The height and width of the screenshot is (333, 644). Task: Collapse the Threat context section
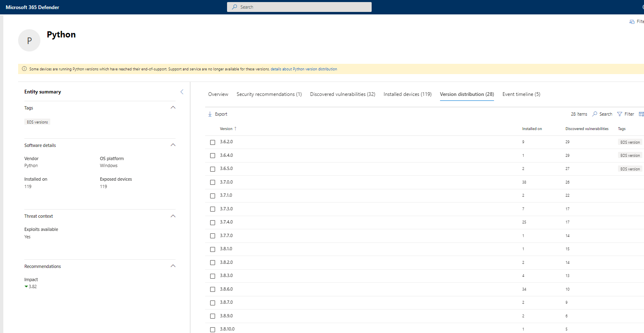(173, 216)
